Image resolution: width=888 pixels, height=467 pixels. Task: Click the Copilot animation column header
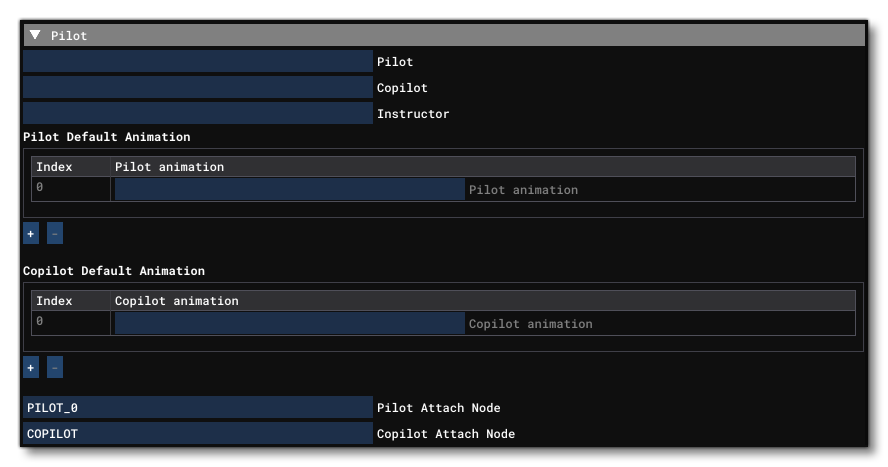pyautogui.click(x=176, y=301)
